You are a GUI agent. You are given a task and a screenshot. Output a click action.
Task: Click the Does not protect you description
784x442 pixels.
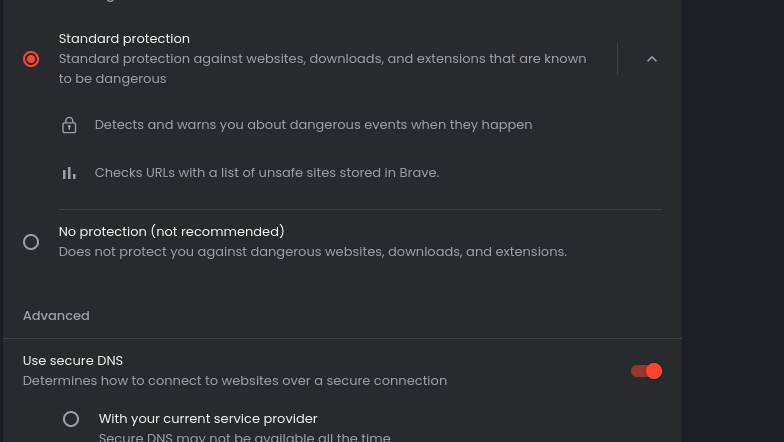[312, 252]
